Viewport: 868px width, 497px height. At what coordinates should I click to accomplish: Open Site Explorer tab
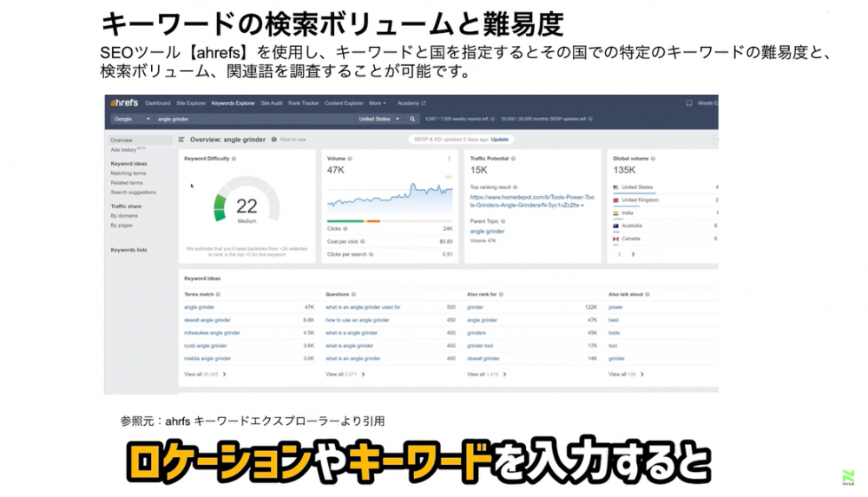(x=191, y=103)
